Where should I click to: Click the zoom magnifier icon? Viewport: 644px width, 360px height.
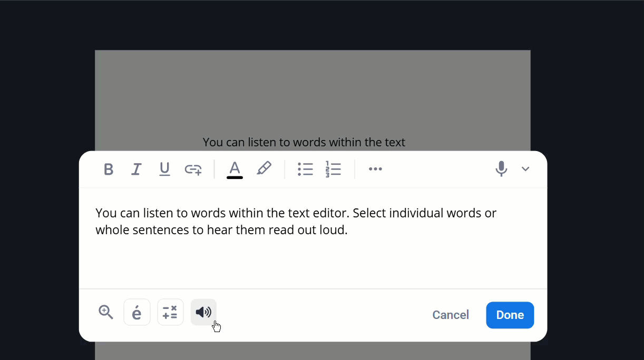(106, 312)
